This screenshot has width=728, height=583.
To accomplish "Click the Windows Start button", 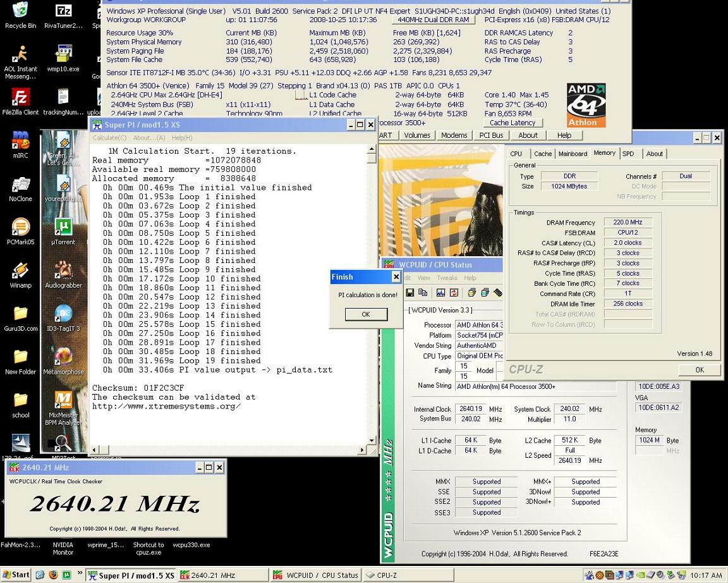I will tap(15, 575).
